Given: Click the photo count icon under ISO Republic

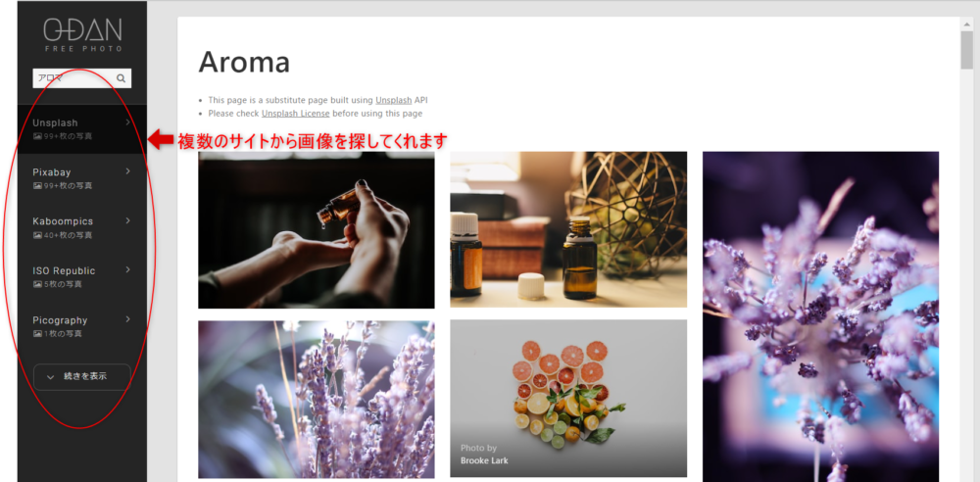Looking at the screenshot, I should [x=37, y=284].
